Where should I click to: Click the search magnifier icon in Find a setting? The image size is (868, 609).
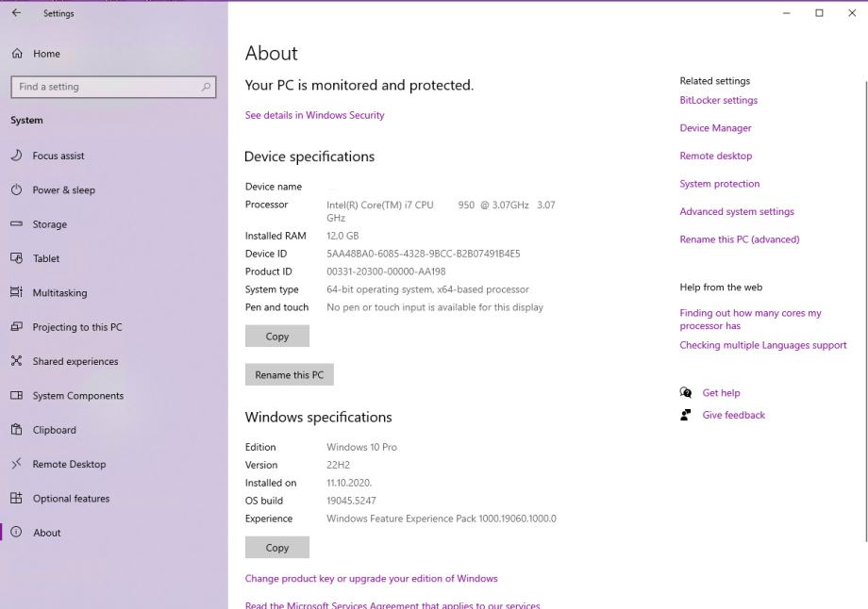point(206,87)
